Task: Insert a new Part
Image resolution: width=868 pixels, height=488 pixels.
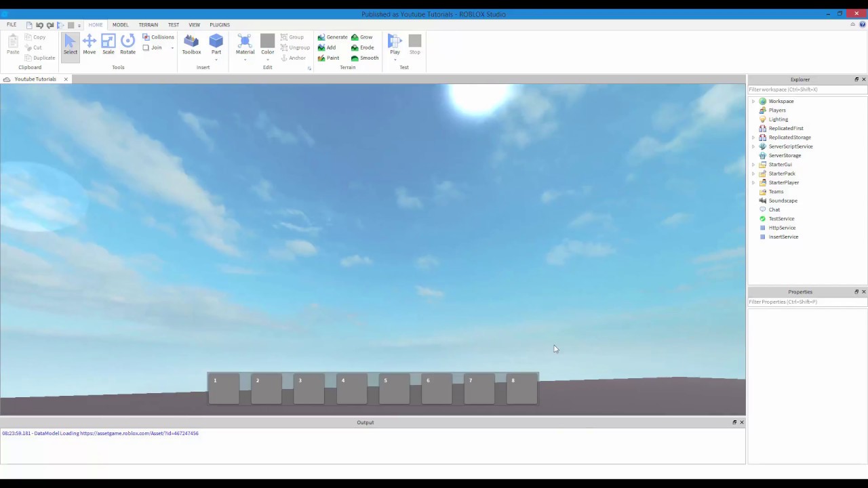Action: (x=216, y=43)
